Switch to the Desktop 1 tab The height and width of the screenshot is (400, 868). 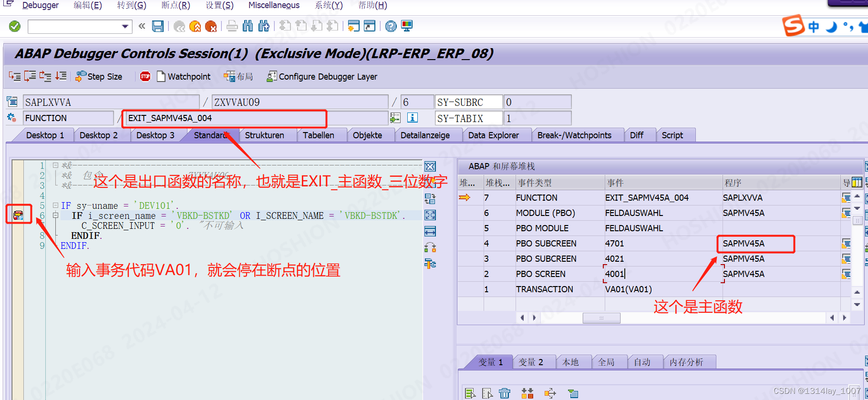(45, 135)
